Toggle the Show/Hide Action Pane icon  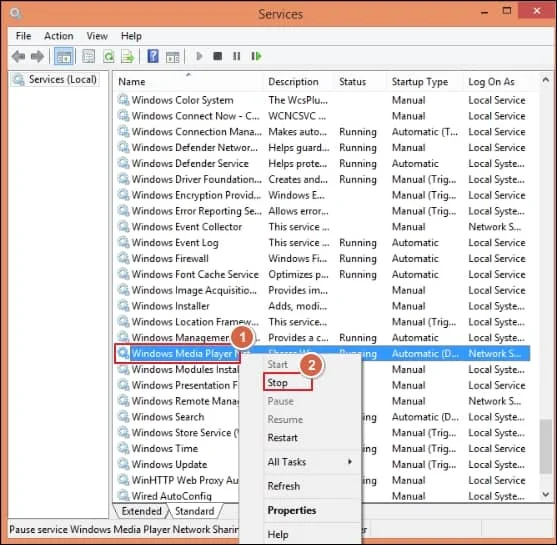coord(173,56)
